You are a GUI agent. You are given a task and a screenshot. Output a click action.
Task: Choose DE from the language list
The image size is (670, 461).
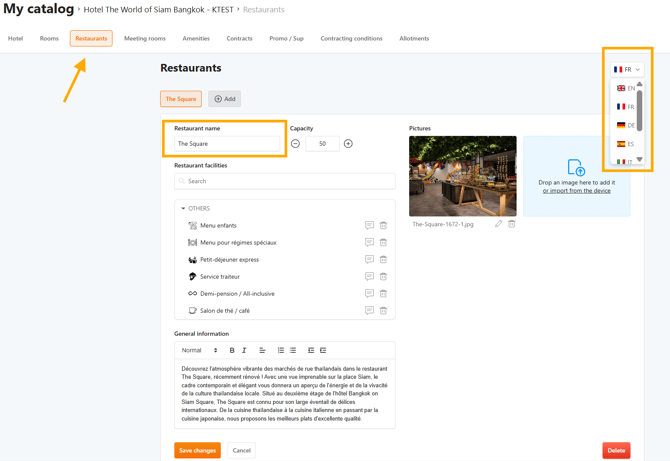(626, 125)
